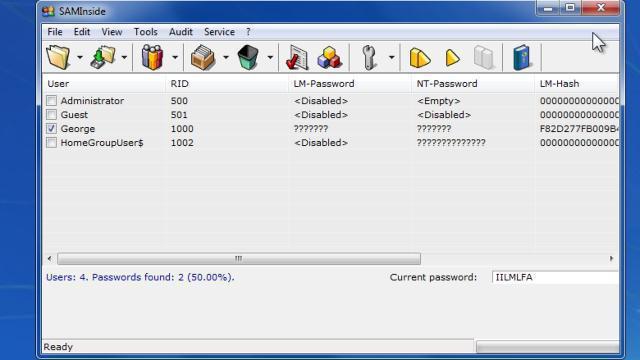Click the Ready status bar text
Viewport: 640px width, 360px height.
point(58,347)
